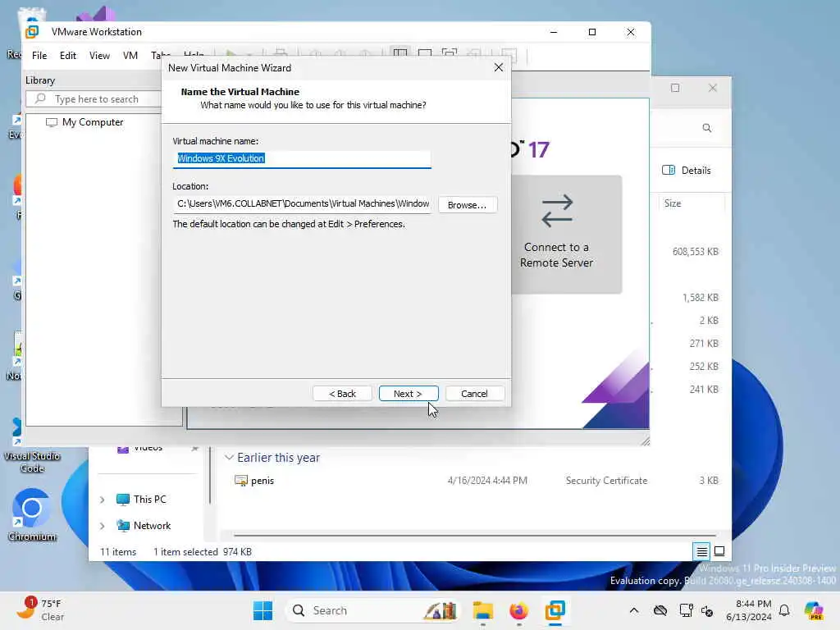Click the 3 KB size cell
Screen dimensions: 840x630
click(709, 481)
